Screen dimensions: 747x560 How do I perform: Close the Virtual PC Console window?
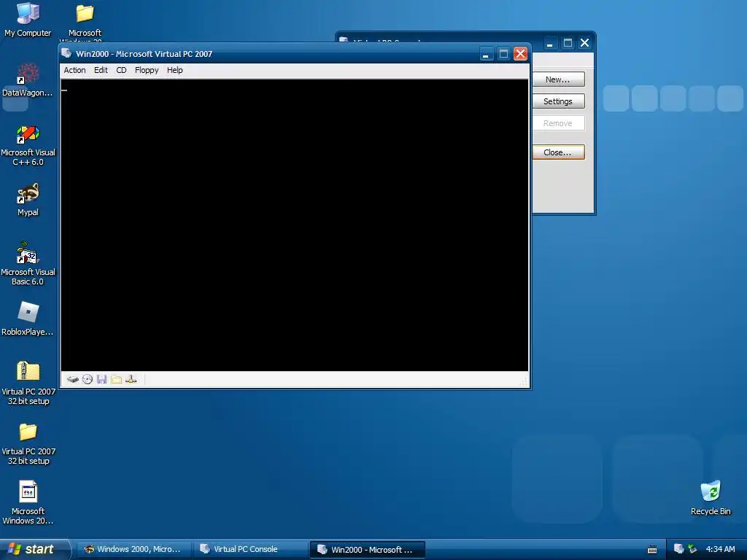pyautogui.click(x=584, y=43)
